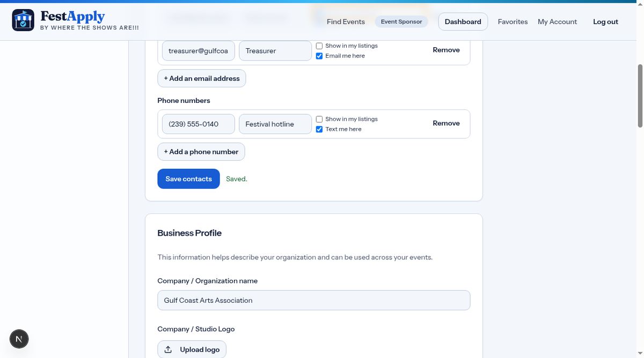
Task: Click the Business Profile heading
Action: 189,233
